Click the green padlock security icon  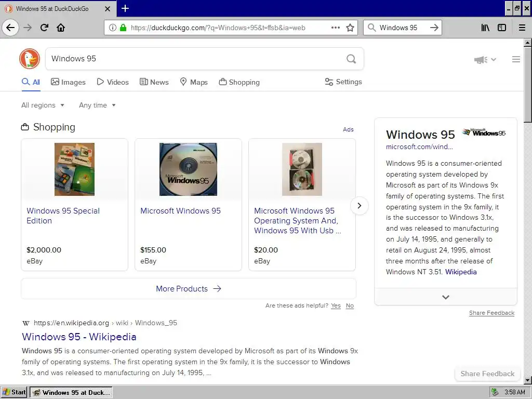[123, 28]
